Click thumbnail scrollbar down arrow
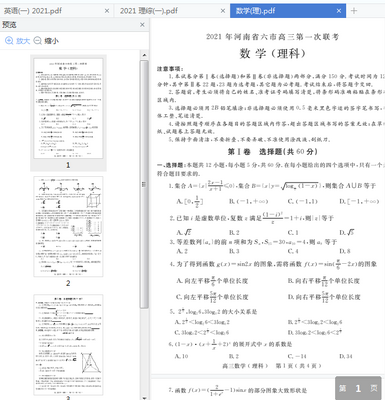 click(144, 397)
